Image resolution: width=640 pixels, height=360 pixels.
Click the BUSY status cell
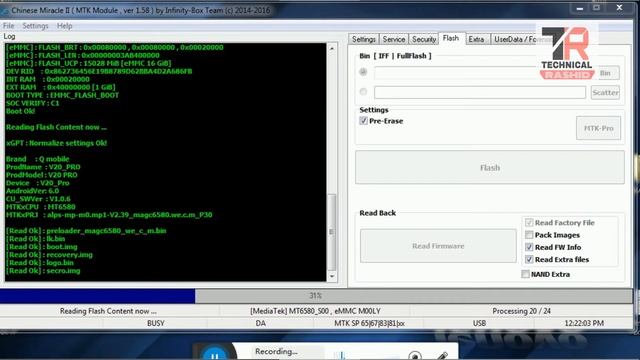[x=156, y=323]
